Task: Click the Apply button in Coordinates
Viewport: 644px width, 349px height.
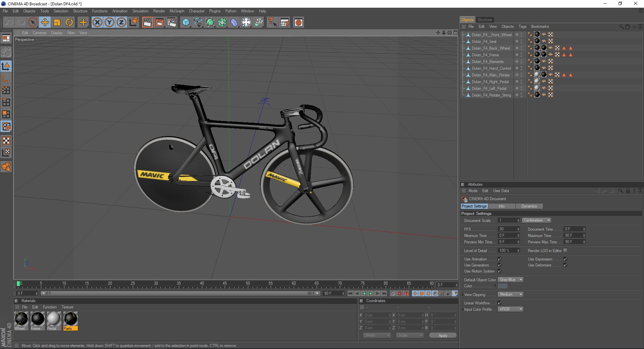Action: [x=443, y=336]
